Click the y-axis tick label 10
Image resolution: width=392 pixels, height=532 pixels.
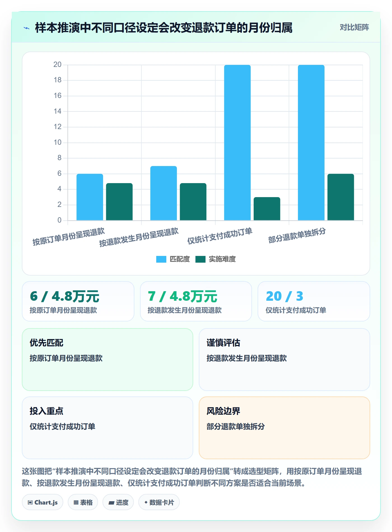click(57, 143)
